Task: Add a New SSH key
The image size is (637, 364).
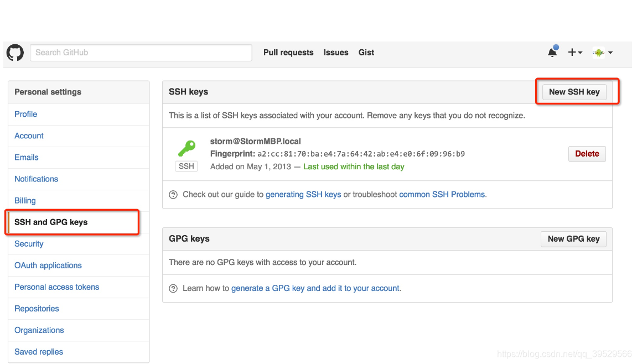Action: (574, 92)
